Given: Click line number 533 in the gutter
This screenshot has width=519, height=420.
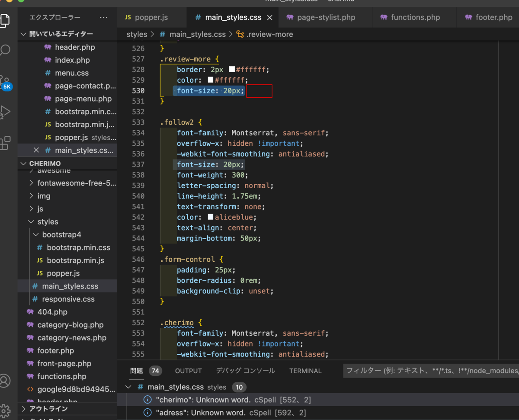Looking at the screenshot, I should point(138,122).
